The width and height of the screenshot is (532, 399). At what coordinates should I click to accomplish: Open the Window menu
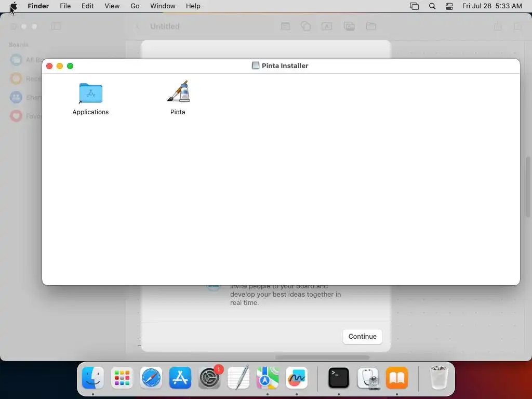163,6
